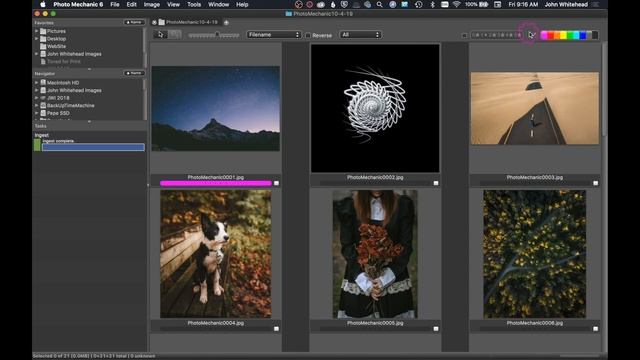640x360 pixels.
Task: Open the File menu
Action: pos(115,4)
